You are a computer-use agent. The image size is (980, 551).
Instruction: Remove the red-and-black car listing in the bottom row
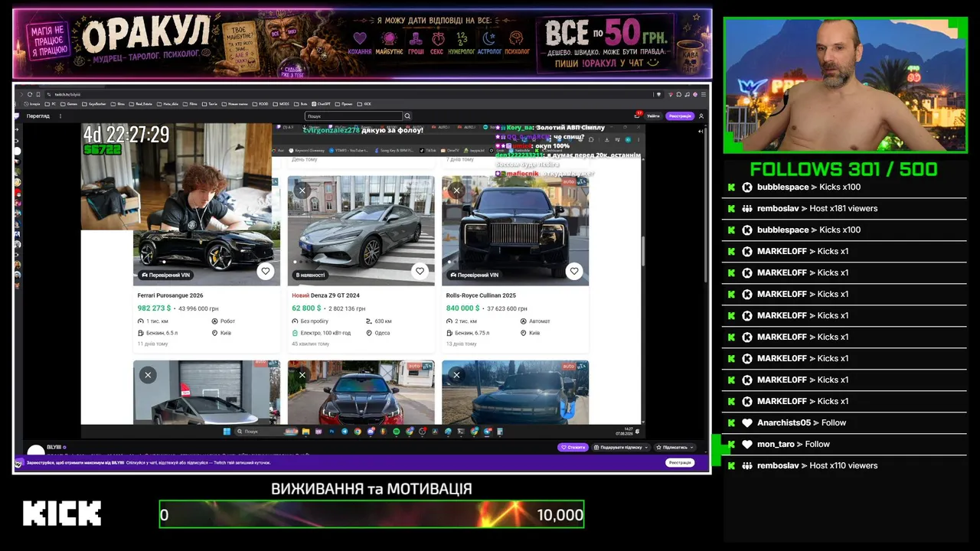(302, 374)
